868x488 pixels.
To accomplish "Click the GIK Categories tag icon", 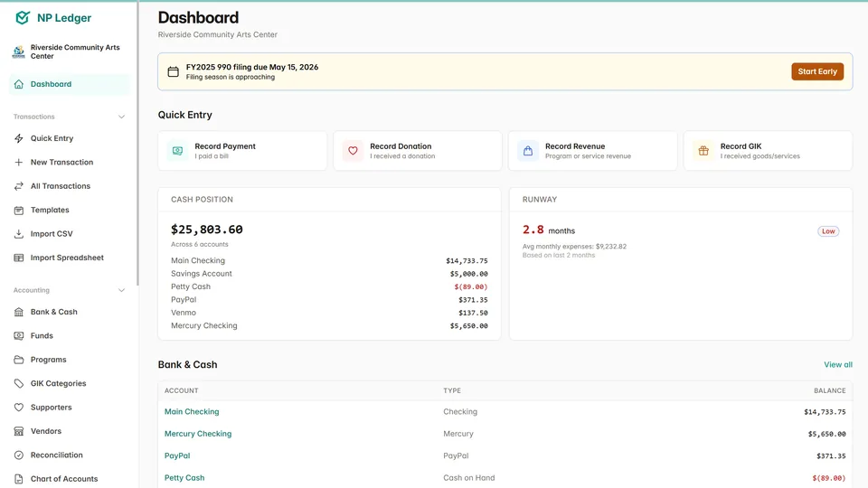I will 19,383.
